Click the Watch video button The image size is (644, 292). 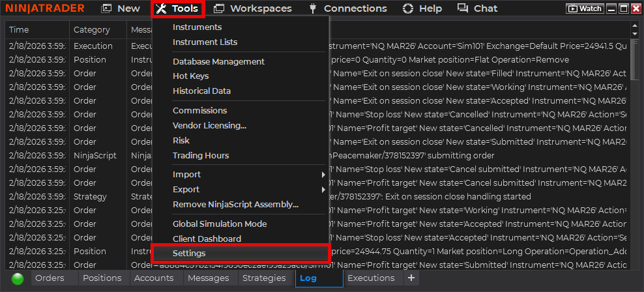click(x=584, y=9)
